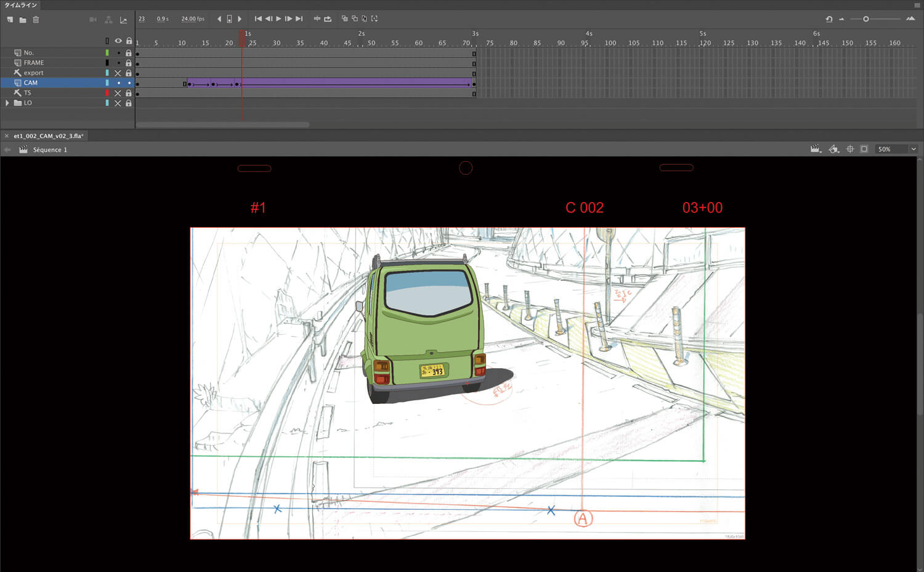
Task: Select the et1_002_CAM_v02_3.fla document tab
Action: 48,136
